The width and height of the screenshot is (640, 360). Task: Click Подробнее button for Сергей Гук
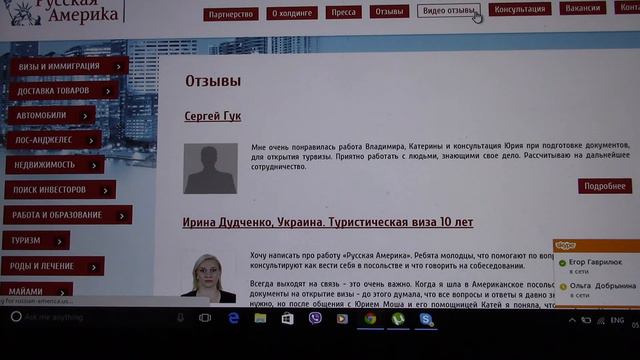point(604,186)
